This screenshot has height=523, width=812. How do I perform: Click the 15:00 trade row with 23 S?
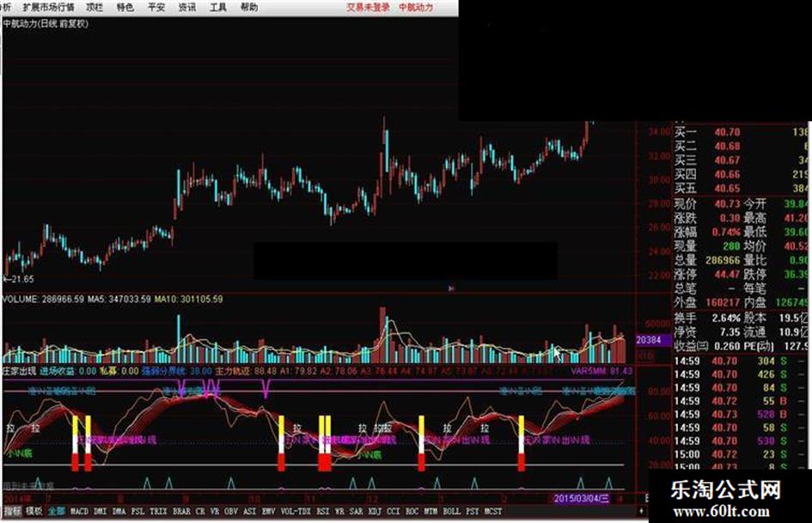742,454
